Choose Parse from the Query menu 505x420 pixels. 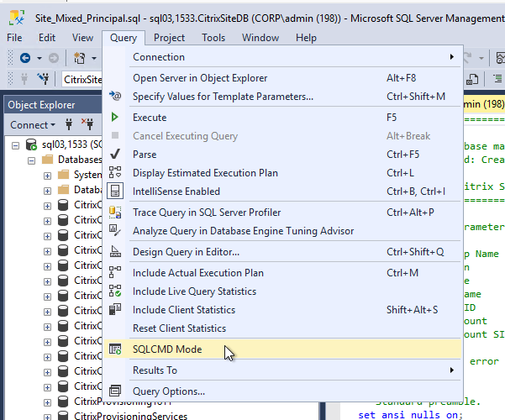[283, 155]
